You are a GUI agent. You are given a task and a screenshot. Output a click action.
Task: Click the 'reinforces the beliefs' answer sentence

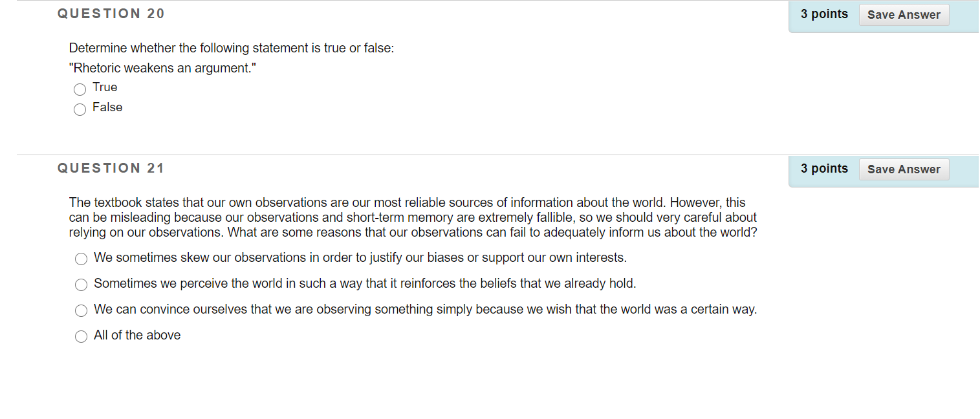365,284
